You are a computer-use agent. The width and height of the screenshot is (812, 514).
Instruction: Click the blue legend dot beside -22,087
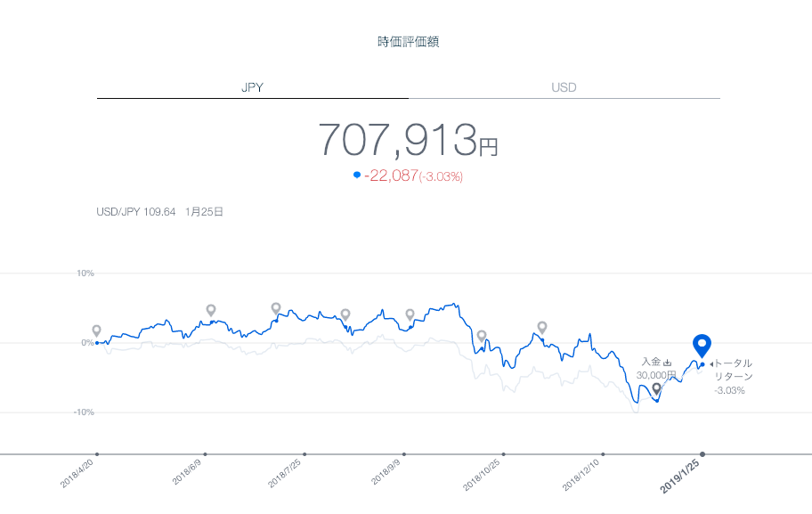[357, 175]
